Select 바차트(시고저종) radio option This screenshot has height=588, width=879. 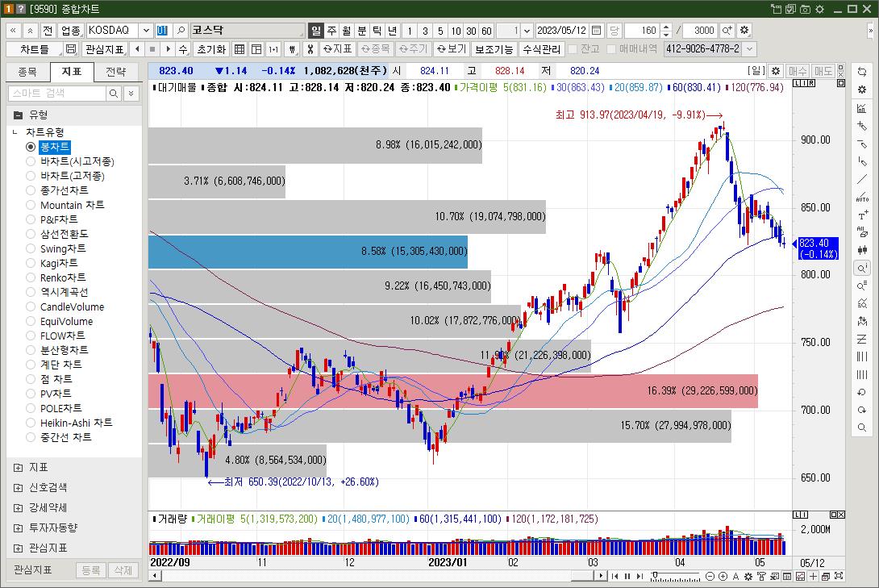click(31, 161)
